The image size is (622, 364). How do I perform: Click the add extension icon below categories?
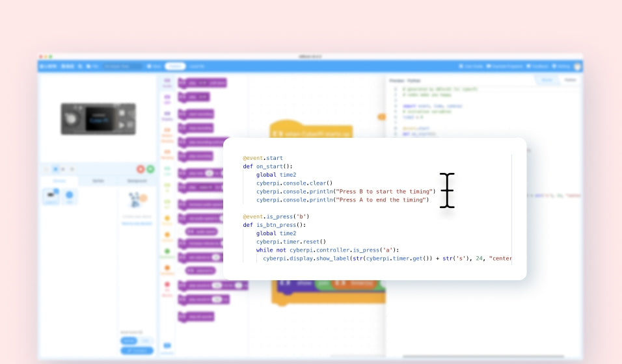coord(167,346)
